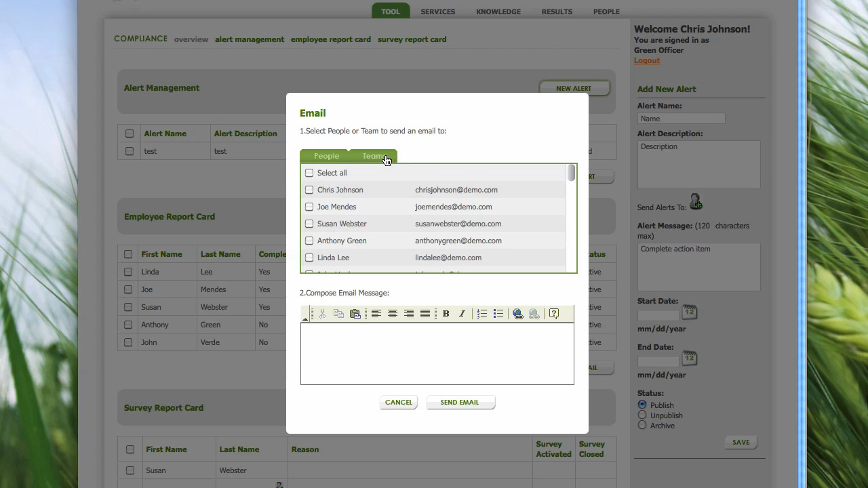
Task: Click the Alert Name column header
Action: [x=165, y=134]
